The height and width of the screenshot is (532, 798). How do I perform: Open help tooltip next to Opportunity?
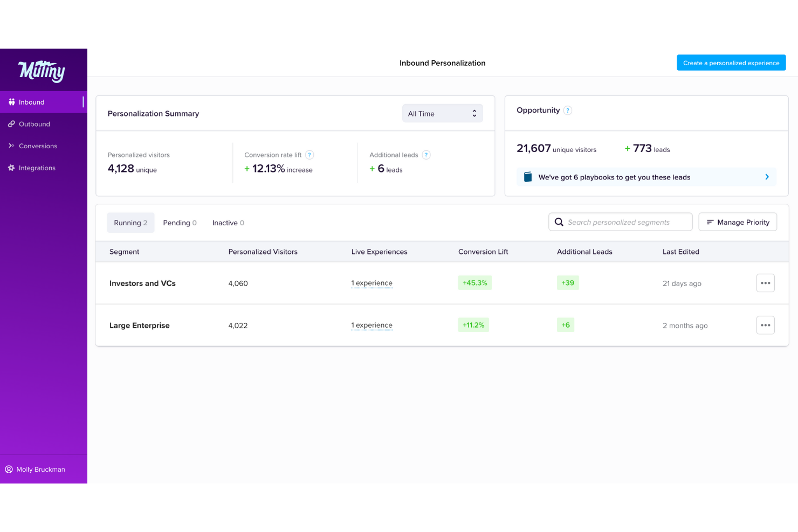click(x=568, y=110)
